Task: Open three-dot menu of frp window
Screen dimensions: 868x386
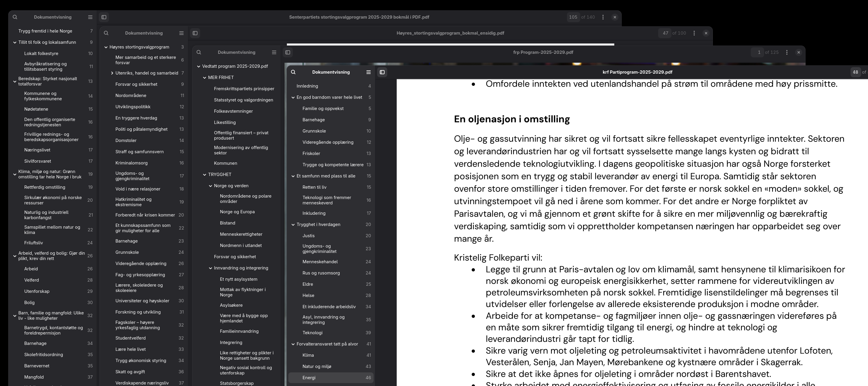Action: click(x=787, y=52)
